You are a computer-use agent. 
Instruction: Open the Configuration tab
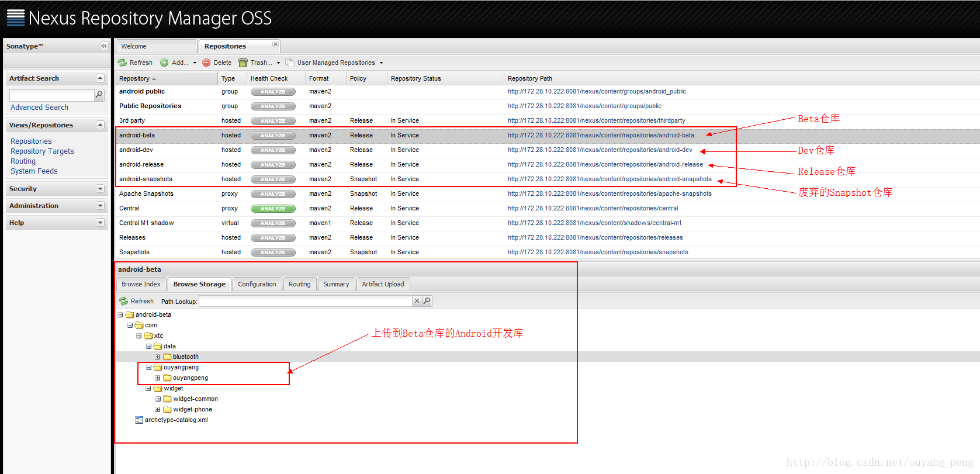pos(257,284)
